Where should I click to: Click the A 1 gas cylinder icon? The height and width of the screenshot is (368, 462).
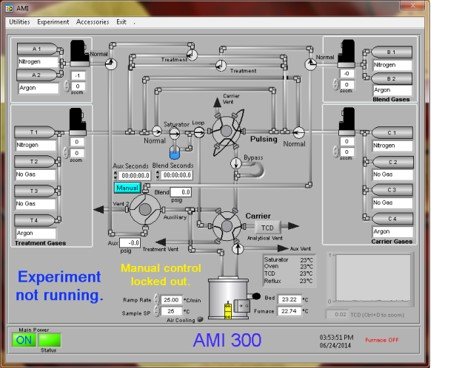38,49
